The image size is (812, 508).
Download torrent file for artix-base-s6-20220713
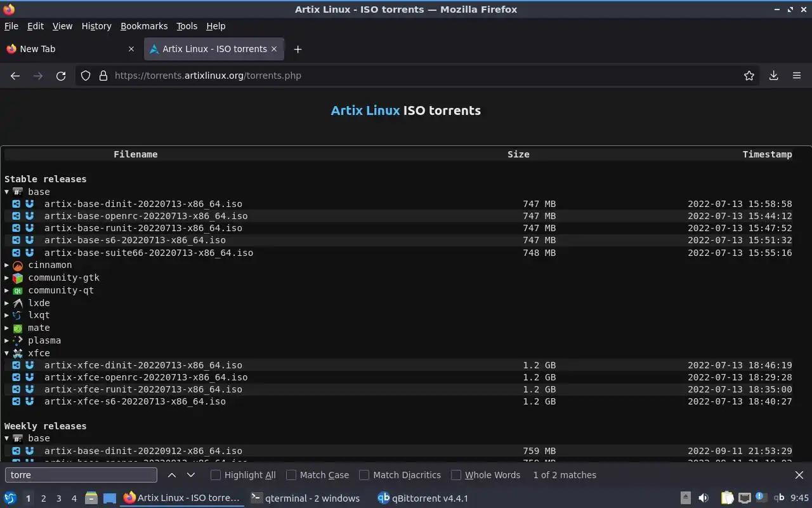[16, 240]
